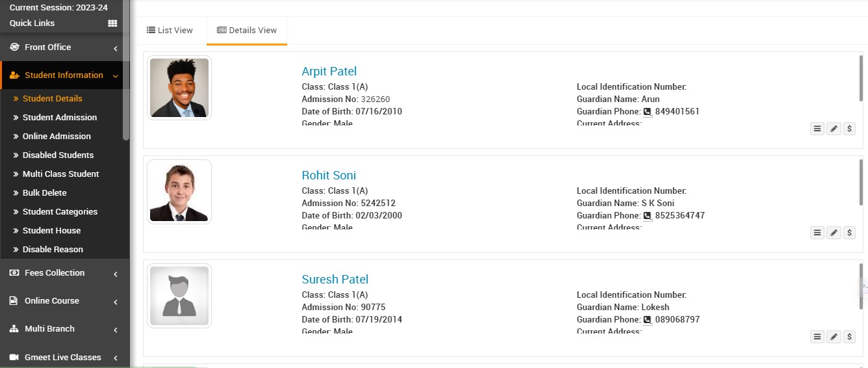Open fees dollar icon for Rohit Soni
The width and height of the screenshot is (868, 368).
[x=849, y=233]
